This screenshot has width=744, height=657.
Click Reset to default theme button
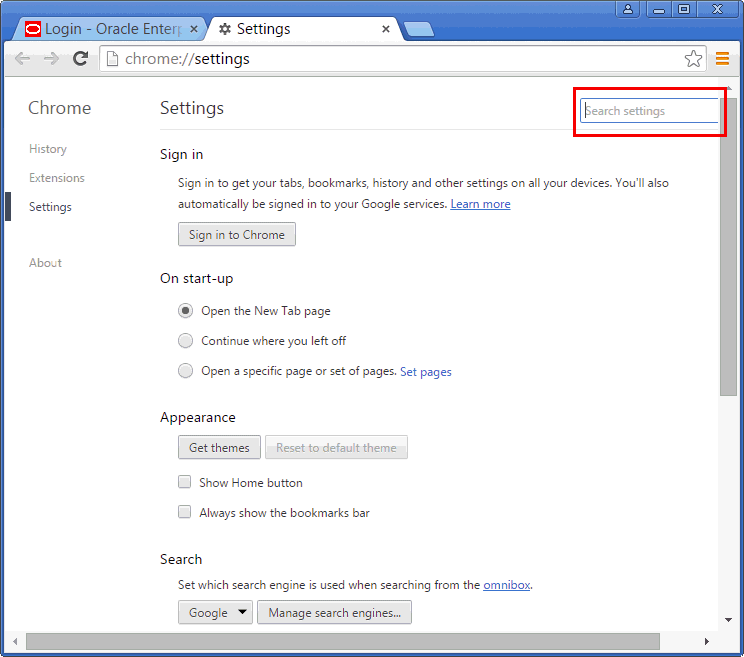click(336, 447)
